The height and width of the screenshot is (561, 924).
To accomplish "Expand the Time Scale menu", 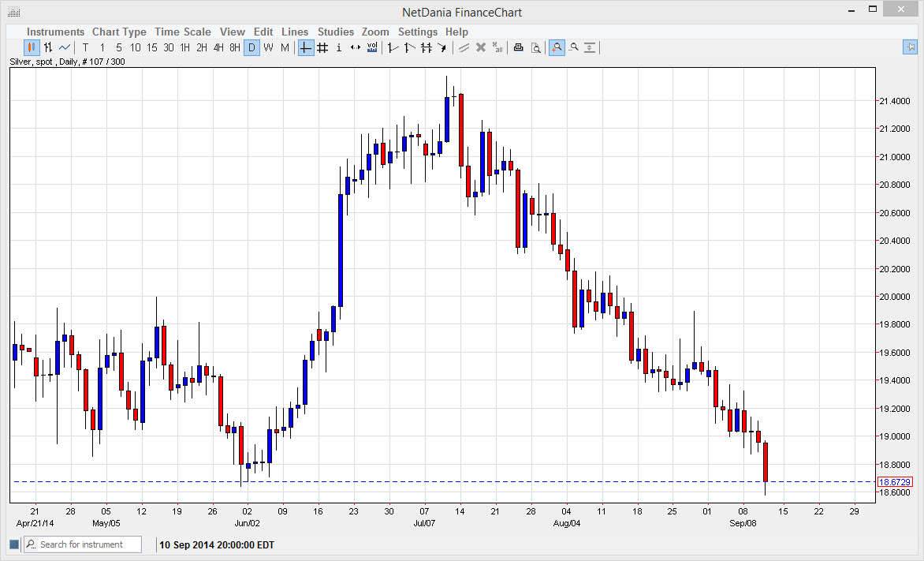I will point(182,32).
